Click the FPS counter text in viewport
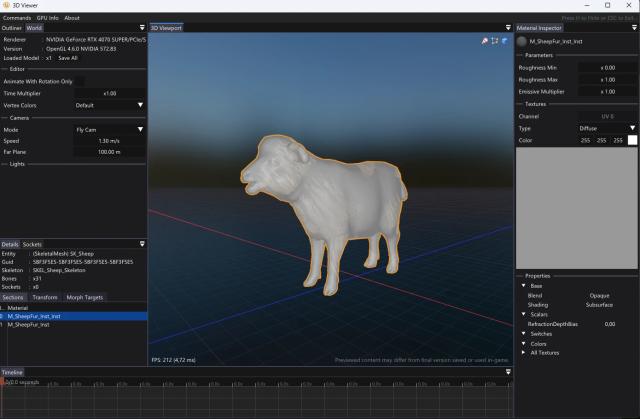Screen dimensions: 640x419 coord(173,360)
